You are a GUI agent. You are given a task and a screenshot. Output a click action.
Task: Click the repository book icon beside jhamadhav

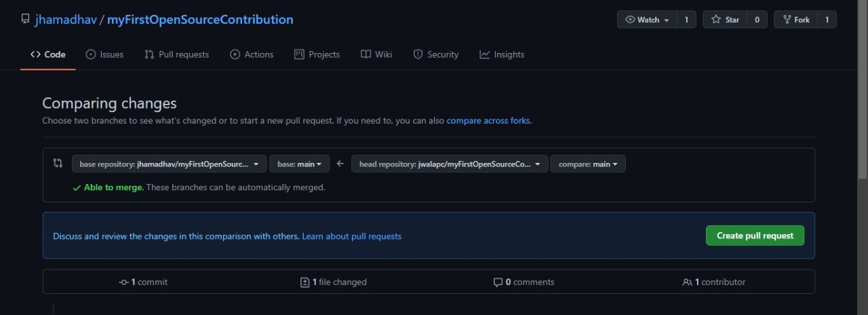[25, 20]
